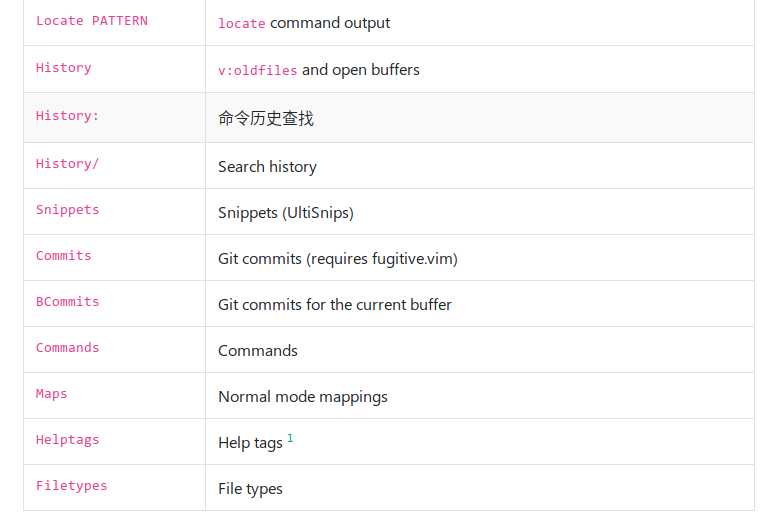Screen dimensions: 766x521
Task: Click the BCommits command name
Action: tap(67, 302)
